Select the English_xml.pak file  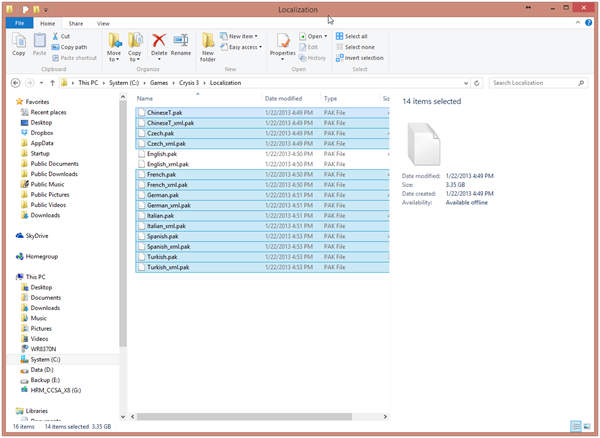point(262,164)
